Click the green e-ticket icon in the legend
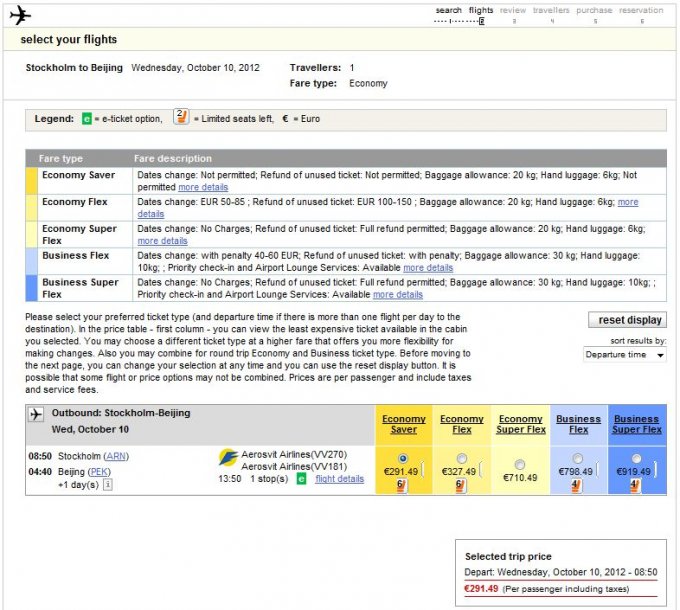This screenshot has width=680, height=610. click(87, 119)
